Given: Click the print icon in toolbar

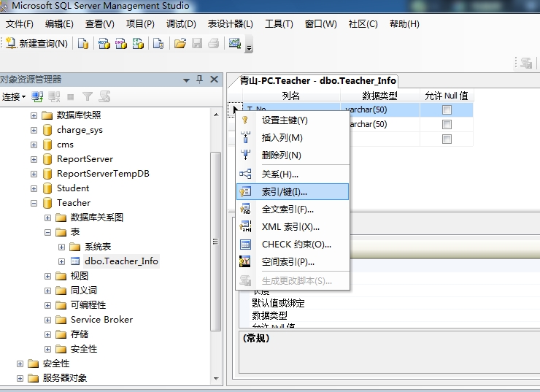Looking at the screenshot, I should click(x=214, y=43).
